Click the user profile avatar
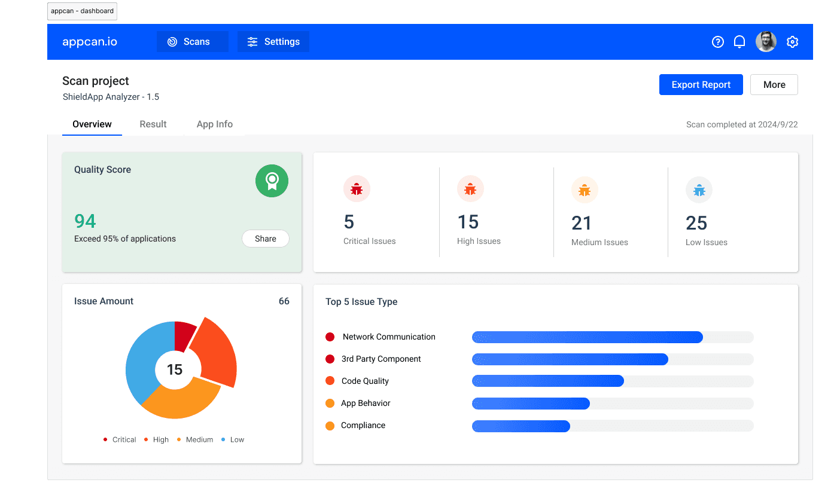Image resolution: width=837 pixels, height=504 pixels. point(766,42)
